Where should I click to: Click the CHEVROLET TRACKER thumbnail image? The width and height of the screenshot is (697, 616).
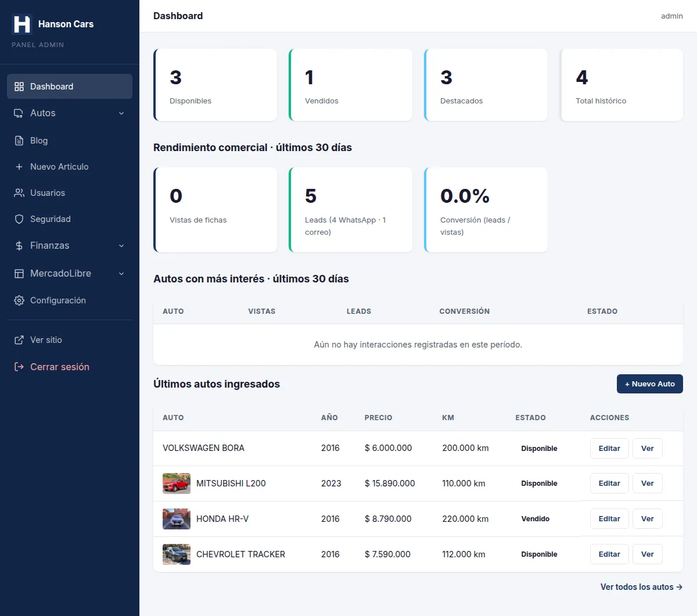177,554
